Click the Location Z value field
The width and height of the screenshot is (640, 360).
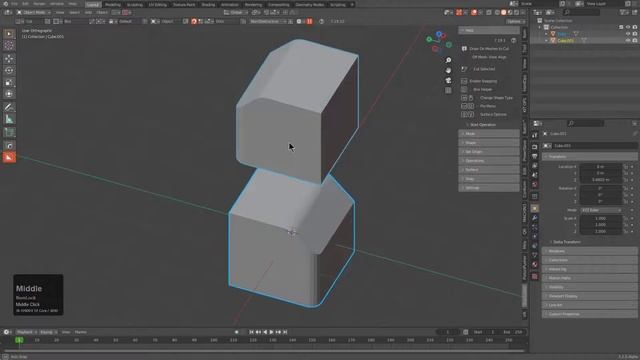coord(601,180)
